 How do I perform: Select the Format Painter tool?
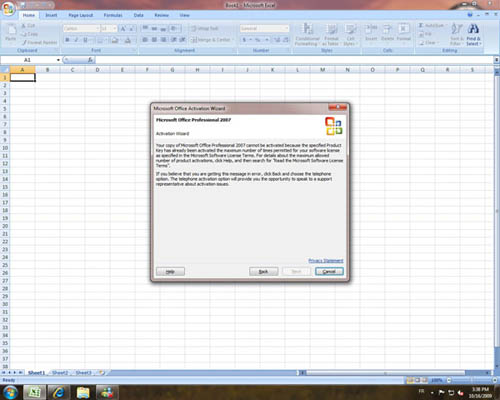pos(39,43)
